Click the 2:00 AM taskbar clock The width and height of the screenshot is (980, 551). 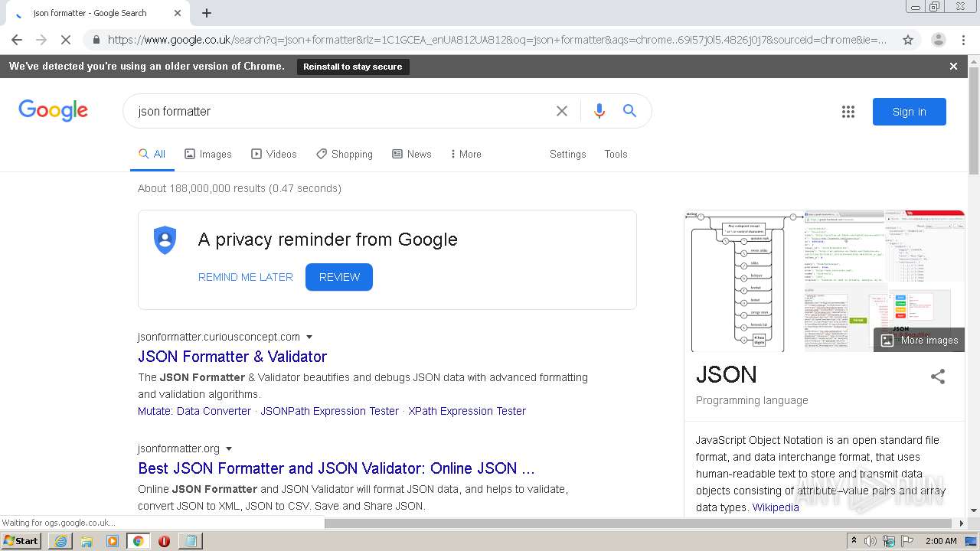pyautogui.click(x=941, y=541)
